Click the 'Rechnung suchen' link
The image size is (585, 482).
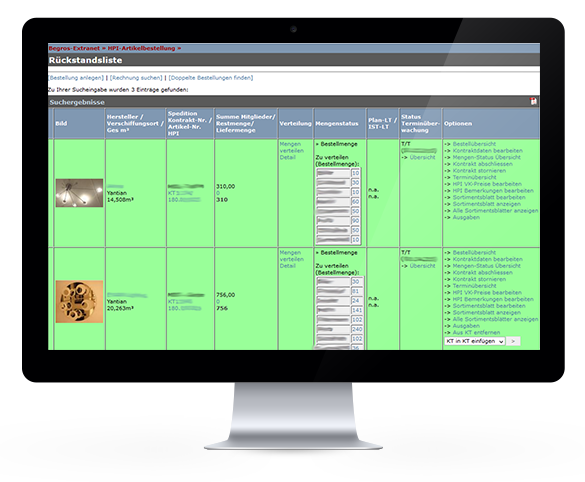[136, 78]
